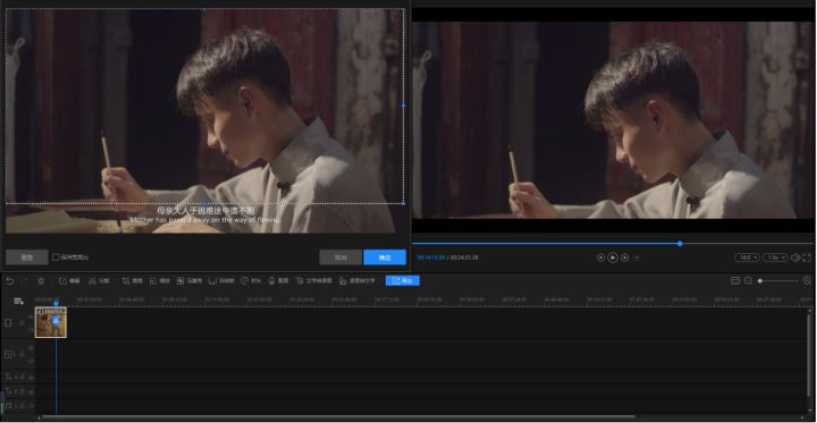Click crop box bottom-right corner handle
Screen dimensions: 817x423
click(404, 203)
